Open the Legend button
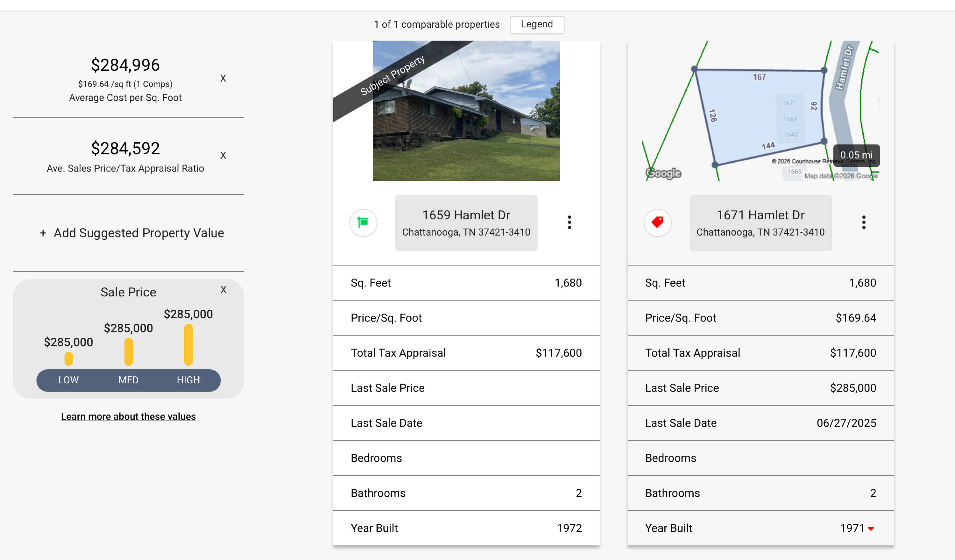 [x=537, y=24]
